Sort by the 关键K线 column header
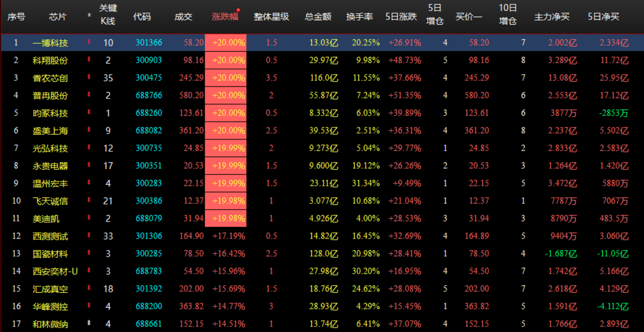The height and width of the screenshot is (332, 644). point(108,15)
